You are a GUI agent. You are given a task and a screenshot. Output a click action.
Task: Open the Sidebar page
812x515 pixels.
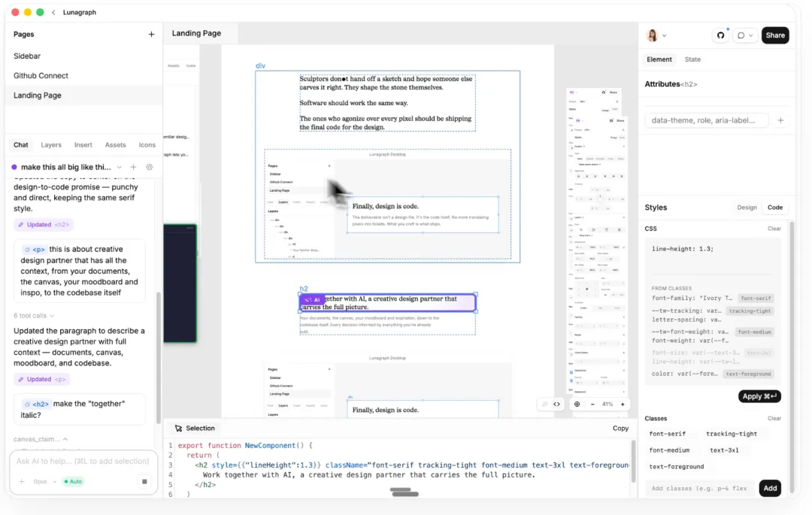(x=27, y=56)
